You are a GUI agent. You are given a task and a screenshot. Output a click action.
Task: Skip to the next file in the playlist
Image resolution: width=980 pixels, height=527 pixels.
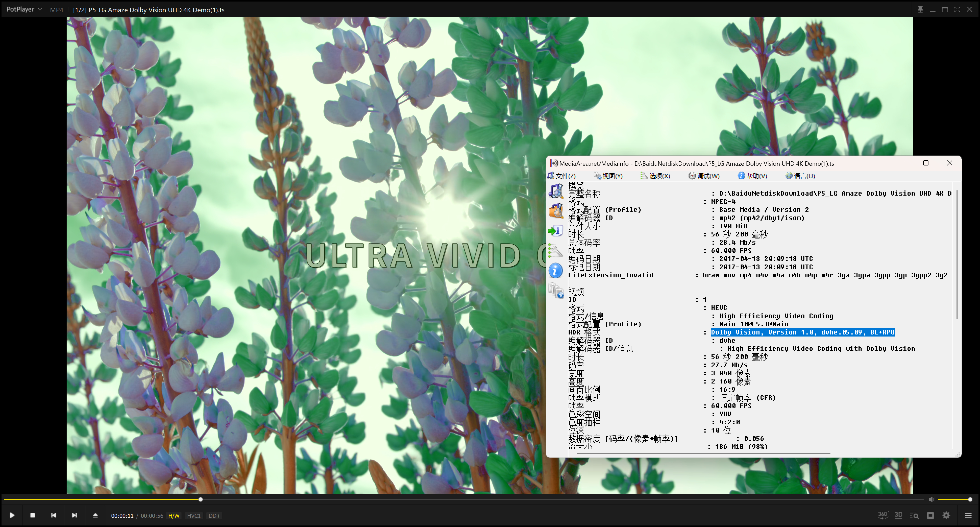point(75,515)
